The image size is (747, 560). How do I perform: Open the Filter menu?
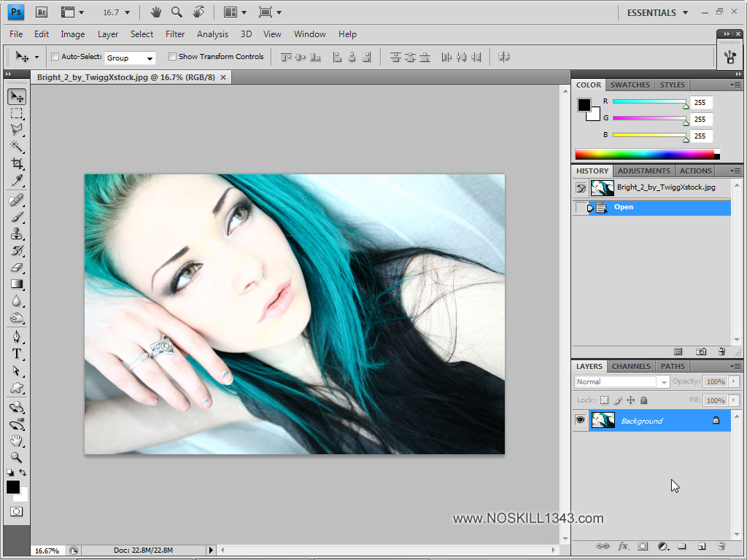175,34
